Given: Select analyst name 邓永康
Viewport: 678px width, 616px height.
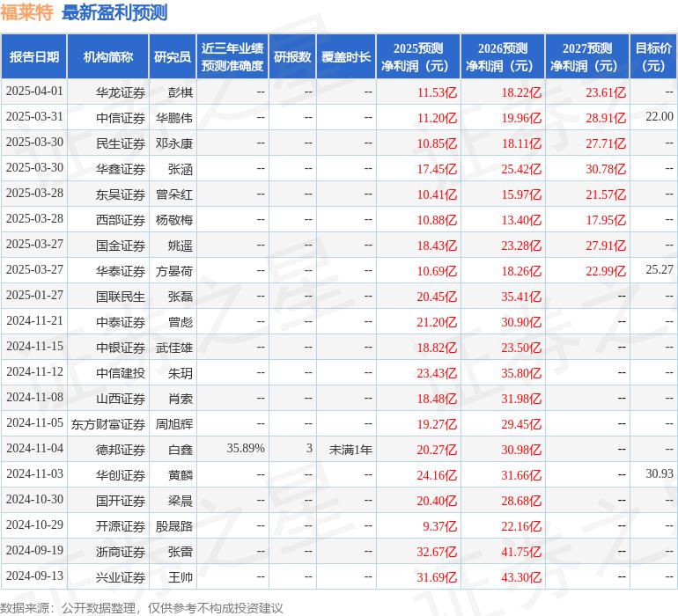Looking at the screenshot, I should click(174, 143).
